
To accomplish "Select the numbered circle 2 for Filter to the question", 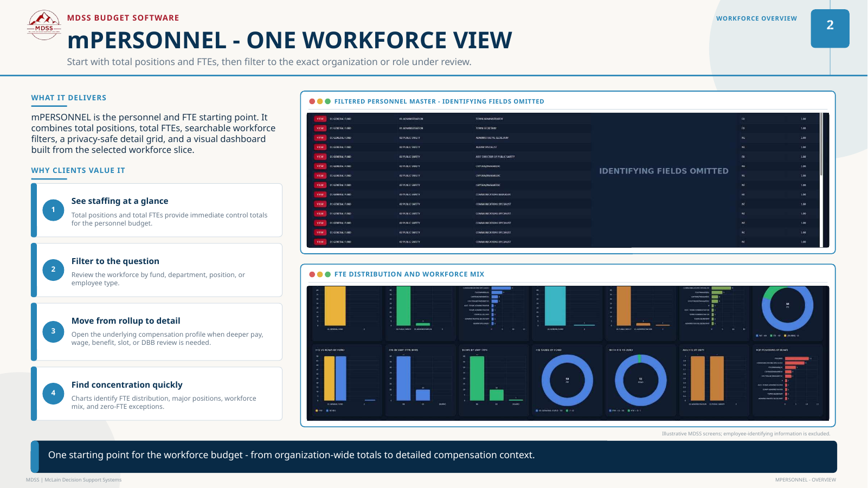I will [53, 269].
